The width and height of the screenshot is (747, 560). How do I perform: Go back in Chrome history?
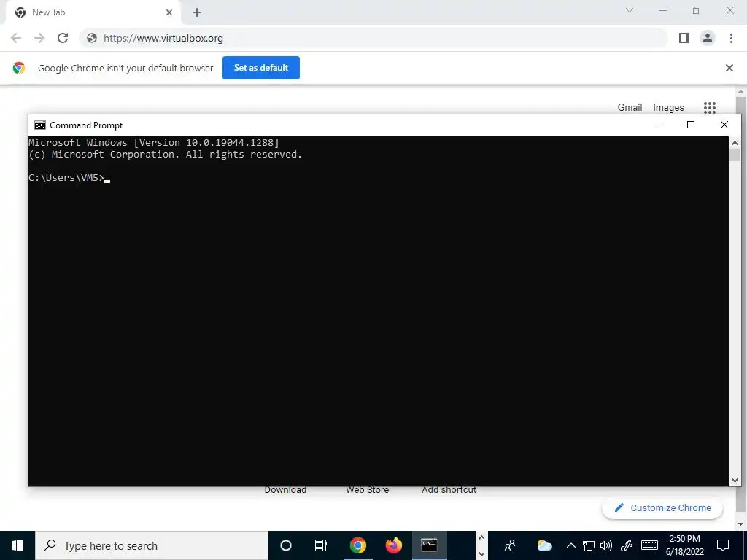pyautogui.click(x=16, y=38)
